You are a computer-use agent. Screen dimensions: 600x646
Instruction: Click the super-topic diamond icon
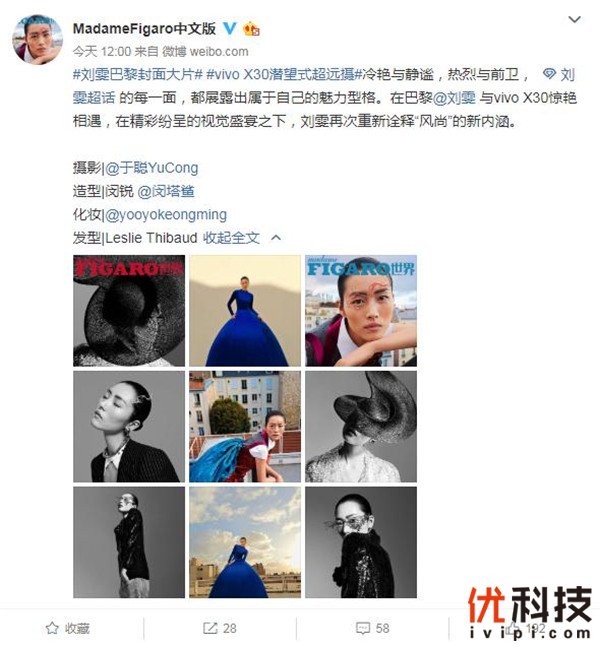549,74
